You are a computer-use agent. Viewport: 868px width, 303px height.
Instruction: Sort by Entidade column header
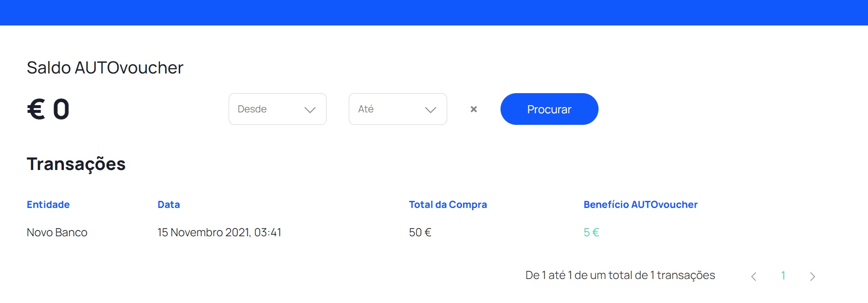pyautogui.click(x=48, y=205)
